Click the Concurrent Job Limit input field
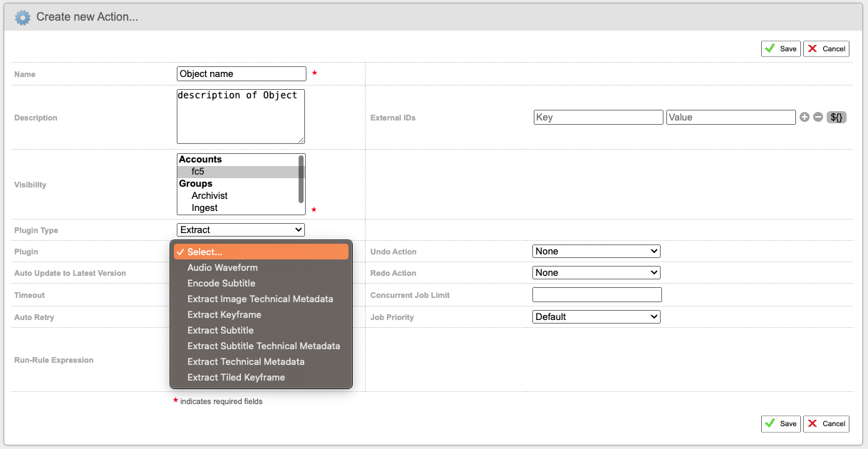The height and width of the screenshot is (449, 868). click(x=597, y=295)
